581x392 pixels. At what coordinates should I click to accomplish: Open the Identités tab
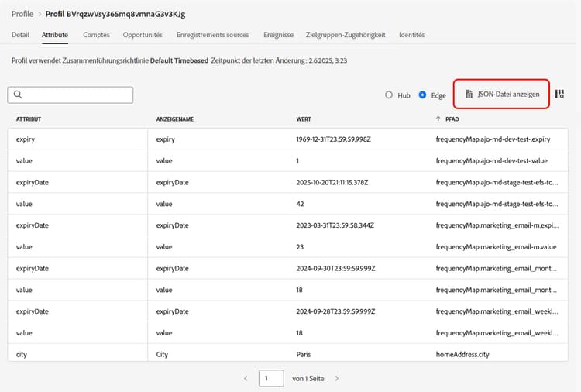click(411, 35)
